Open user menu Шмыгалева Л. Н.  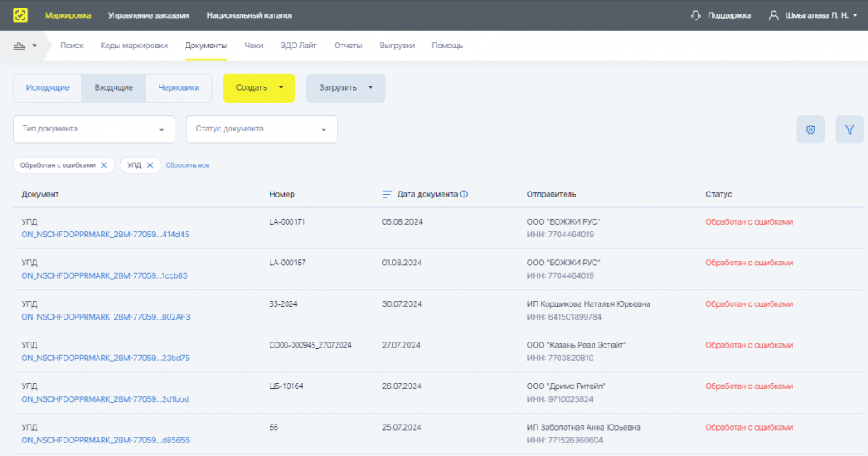point(813,15)
